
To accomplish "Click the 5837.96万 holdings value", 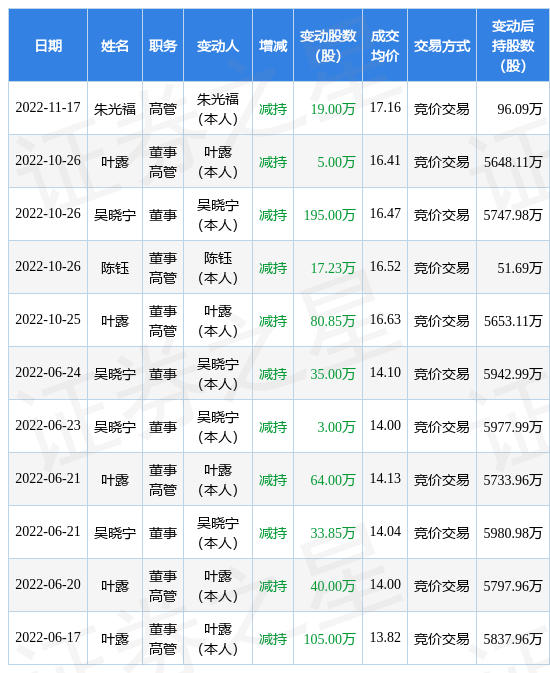I will [x=513, y=639].
